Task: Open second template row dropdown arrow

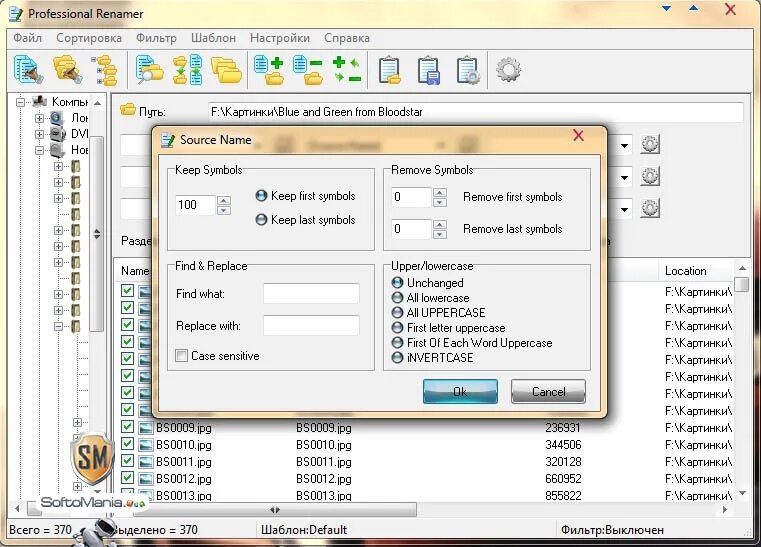Action: tap(625, 177)
